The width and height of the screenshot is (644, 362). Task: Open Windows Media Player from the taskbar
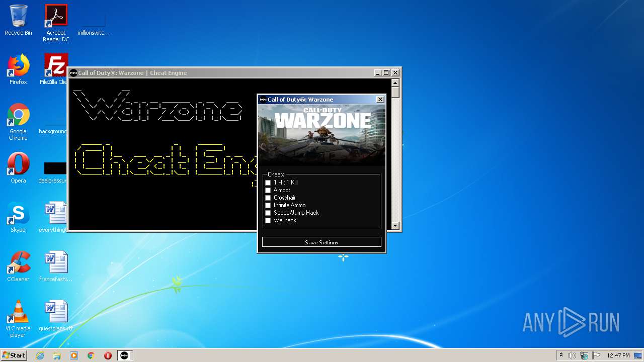74,355
